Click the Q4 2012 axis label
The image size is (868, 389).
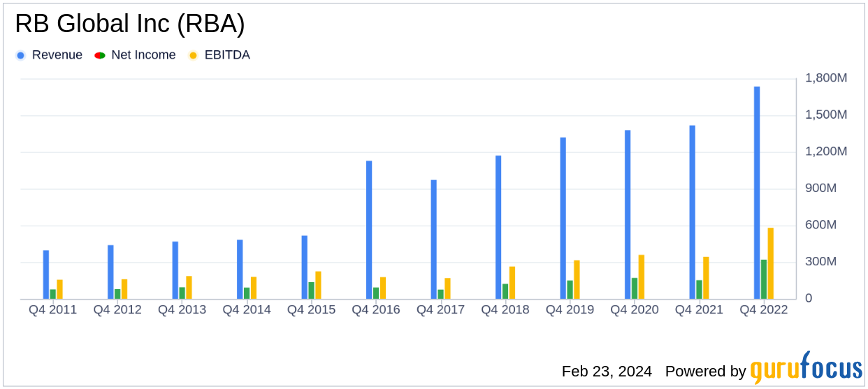(117, 309)
